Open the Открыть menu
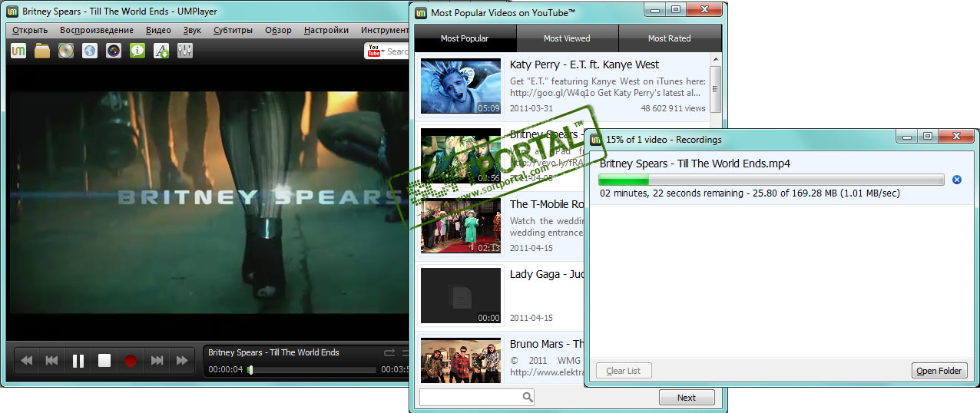980x413 pixels. click(x=30, y=31)
